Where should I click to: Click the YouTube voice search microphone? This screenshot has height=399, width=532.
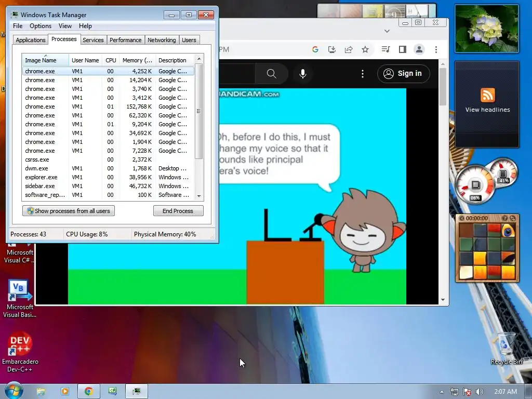[x=303, y=74]
